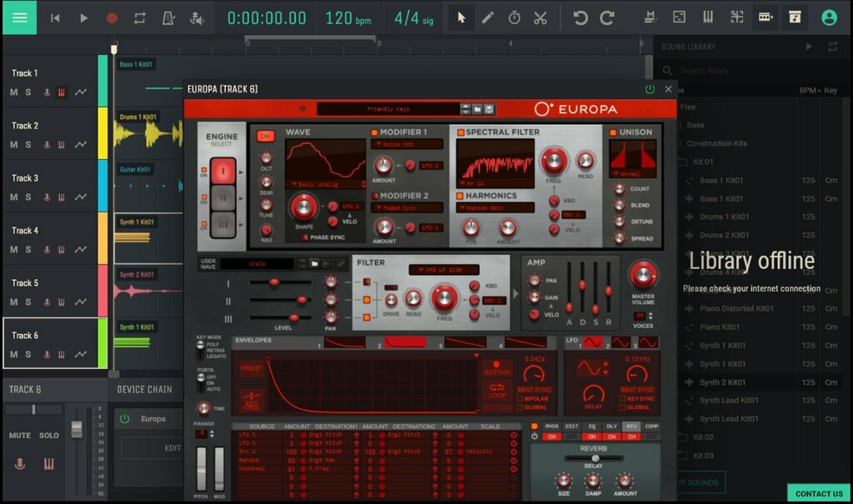This screenshot has width=853, height=504.
Task: Select the stopwatch time tool
Action: (x=514, y=18)
